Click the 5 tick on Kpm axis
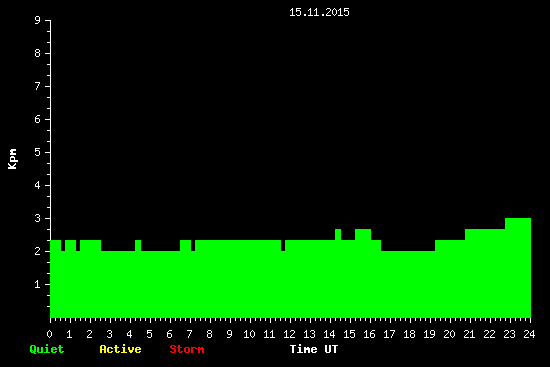This screenshot has width=550, height=367. (38, 152)
